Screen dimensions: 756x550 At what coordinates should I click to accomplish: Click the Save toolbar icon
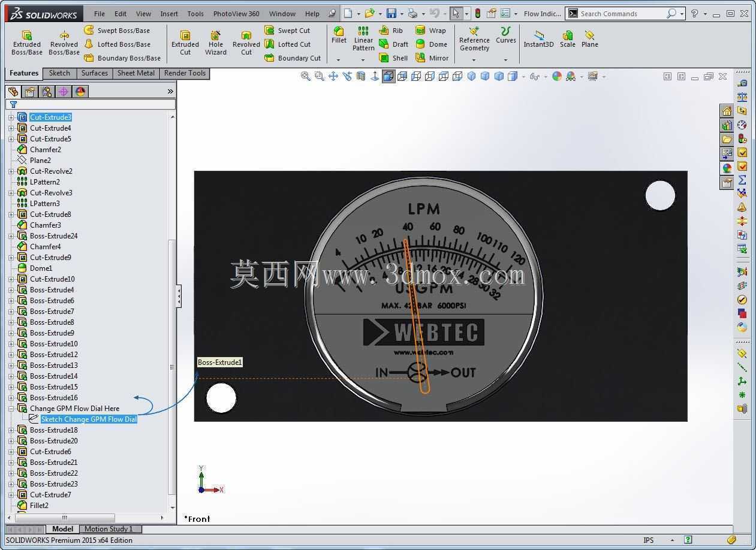[391, 13]
